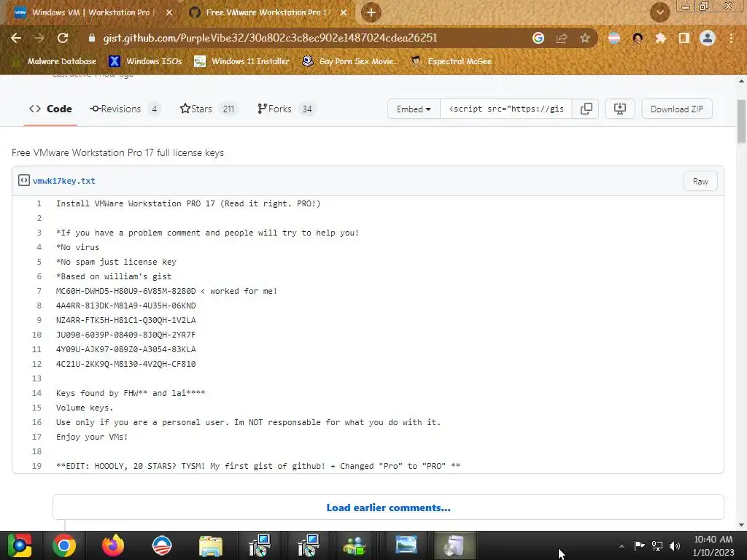Open the Start button on the taskbar
This screenshot has height=560, width=747.
coord(19,545)
